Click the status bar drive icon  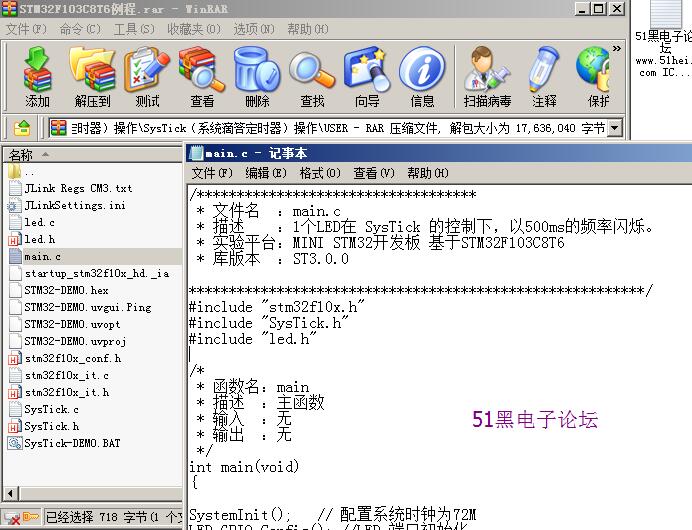click(x=11, y=517)
